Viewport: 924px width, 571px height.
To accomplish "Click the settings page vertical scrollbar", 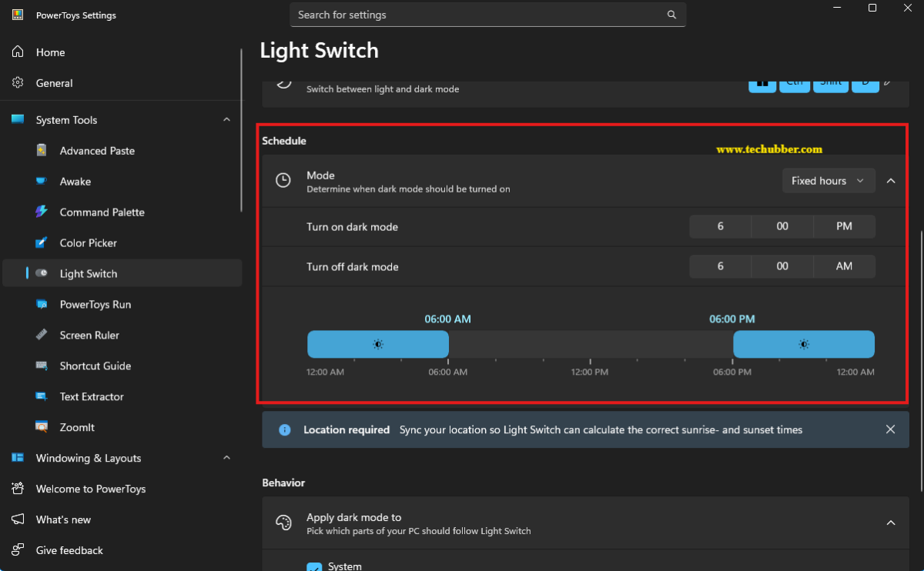I will (x=920, y=362).
